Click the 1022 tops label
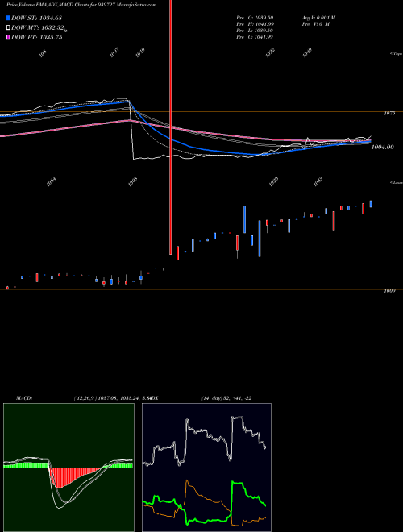403x532 pixels. [x=270, y=52]
